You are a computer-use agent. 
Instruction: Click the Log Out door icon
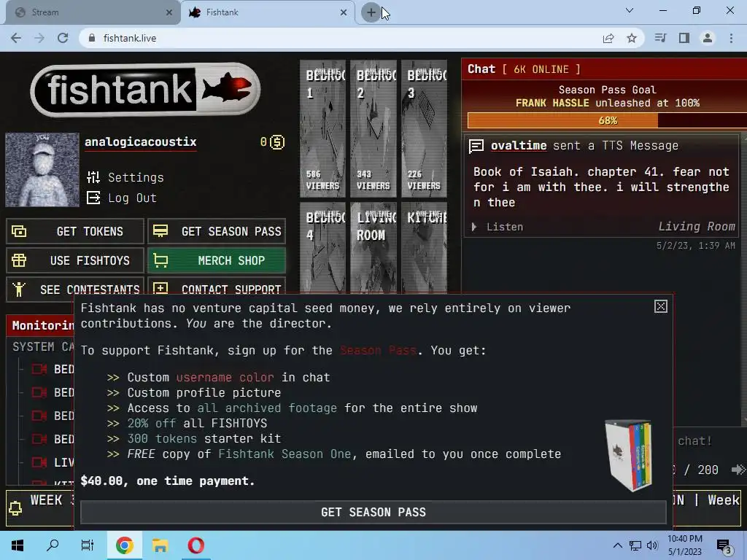tap(93, 198)
